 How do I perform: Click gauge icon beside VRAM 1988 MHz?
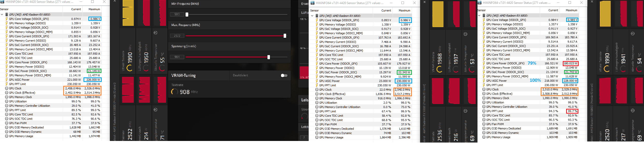point(440,69)
